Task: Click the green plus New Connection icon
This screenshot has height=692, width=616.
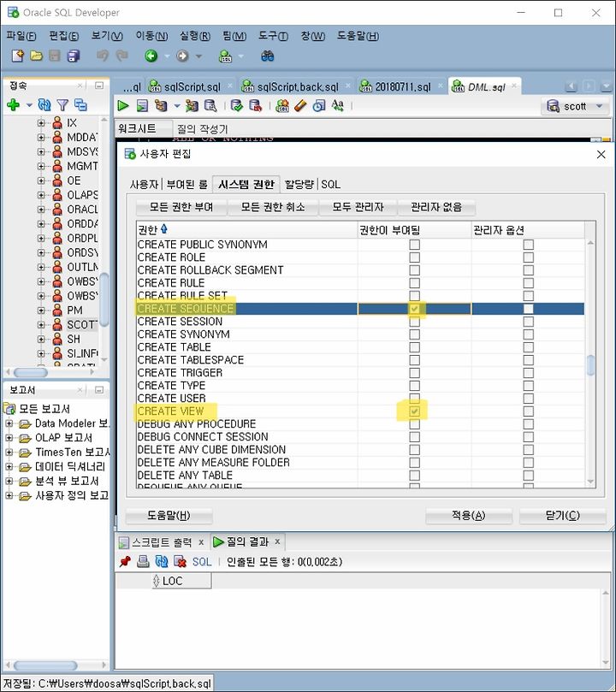Action: click(13, 105)
